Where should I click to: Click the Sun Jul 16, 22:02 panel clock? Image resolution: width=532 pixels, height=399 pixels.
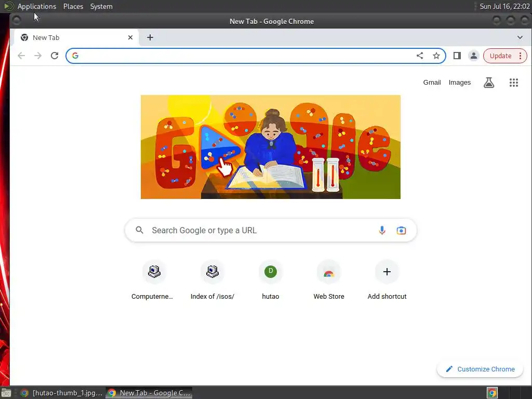(x=504, y=6)
